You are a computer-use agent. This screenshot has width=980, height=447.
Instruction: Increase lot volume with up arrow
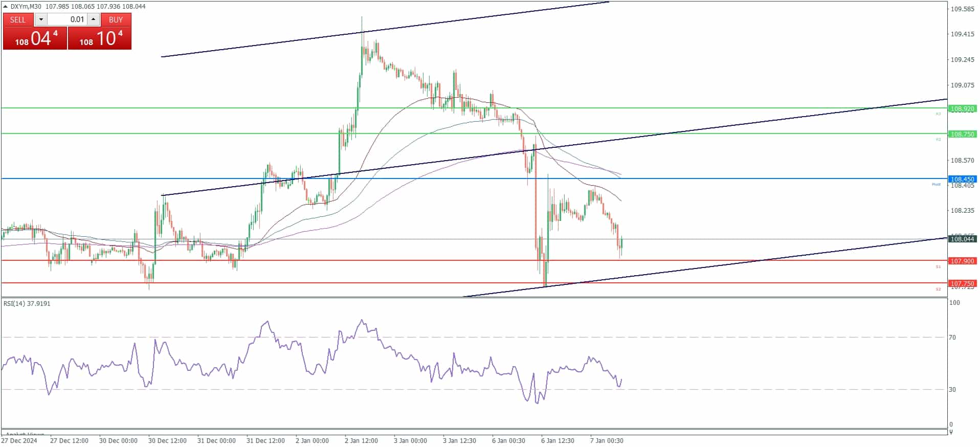click(x=93, y=19)
